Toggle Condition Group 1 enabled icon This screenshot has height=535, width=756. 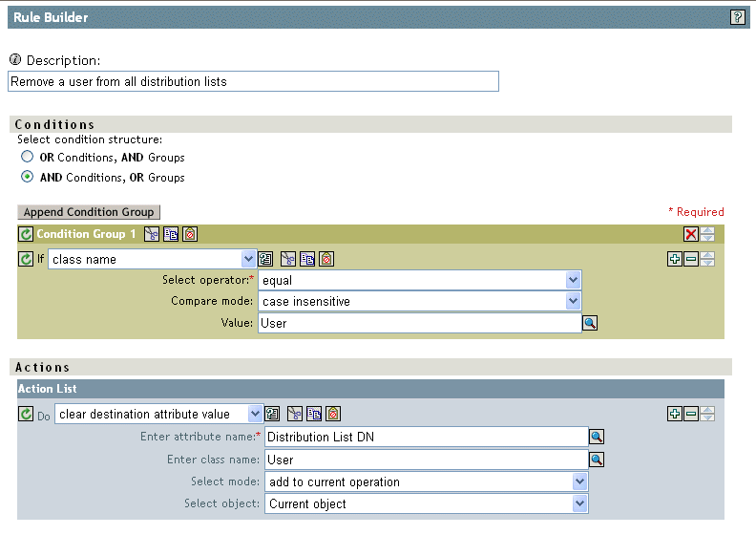click(x=26, y=234)
